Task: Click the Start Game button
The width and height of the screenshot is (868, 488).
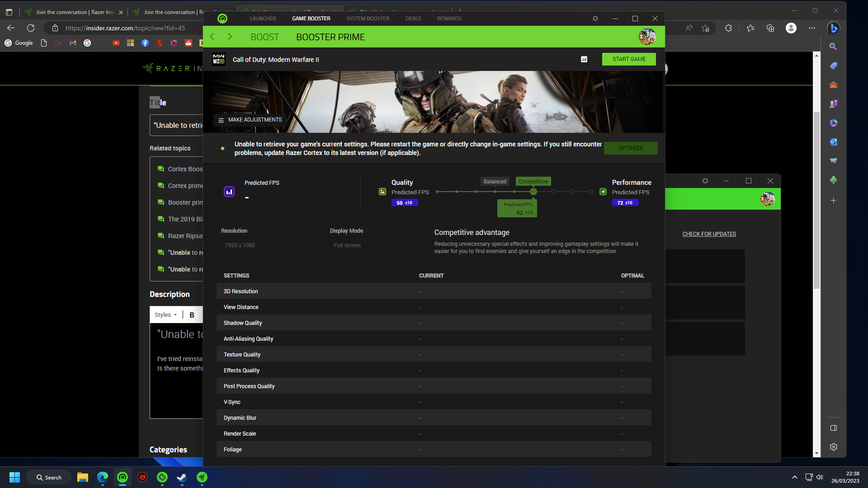Action: (x=628, y=59)
